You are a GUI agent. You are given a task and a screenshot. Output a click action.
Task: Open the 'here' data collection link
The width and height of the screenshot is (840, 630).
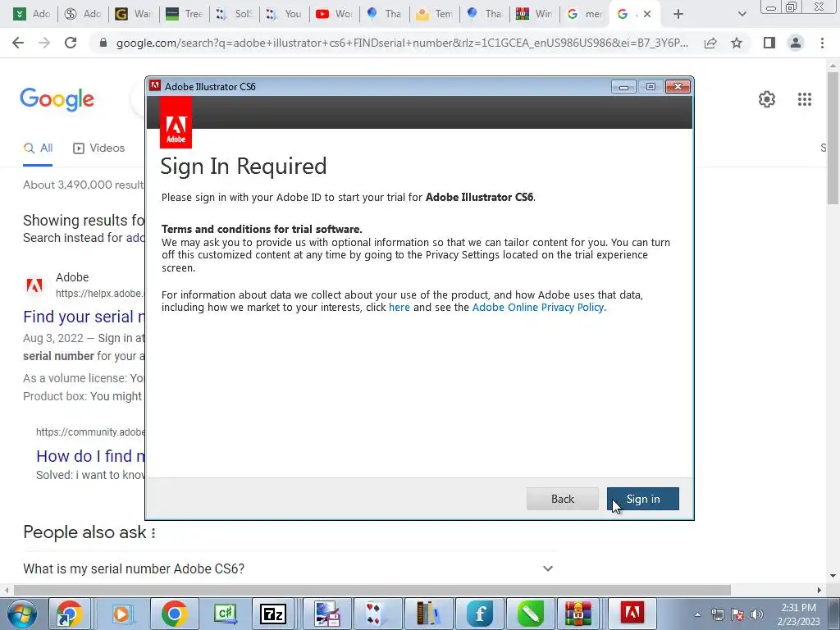399,308
